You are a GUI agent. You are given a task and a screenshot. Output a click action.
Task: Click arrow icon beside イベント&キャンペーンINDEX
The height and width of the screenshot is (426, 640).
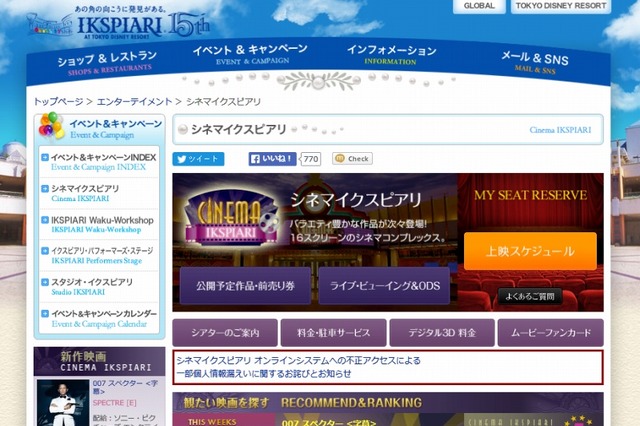click(45, 157)
